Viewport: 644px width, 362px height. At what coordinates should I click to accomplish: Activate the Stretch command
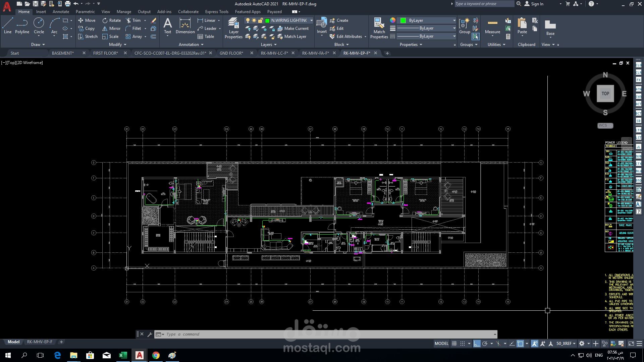pyautogui.click(x=88, y=37)
